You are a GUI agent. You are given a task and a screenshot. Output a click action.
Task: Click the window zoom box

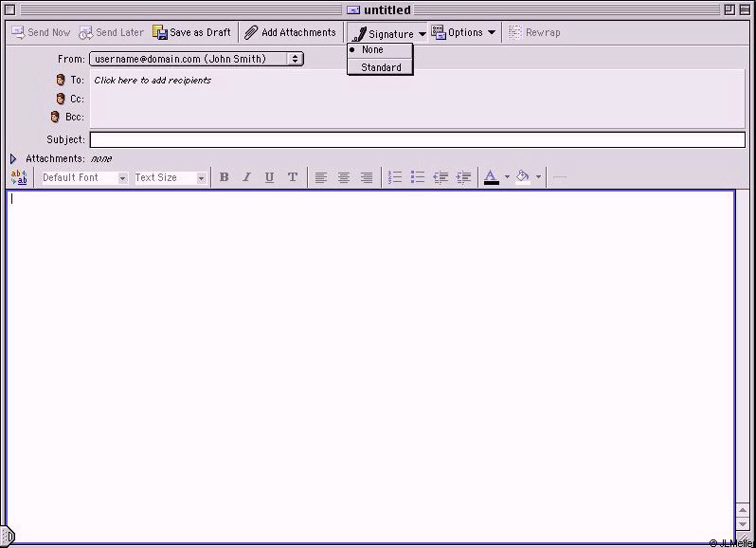click(x=729, y=9)
